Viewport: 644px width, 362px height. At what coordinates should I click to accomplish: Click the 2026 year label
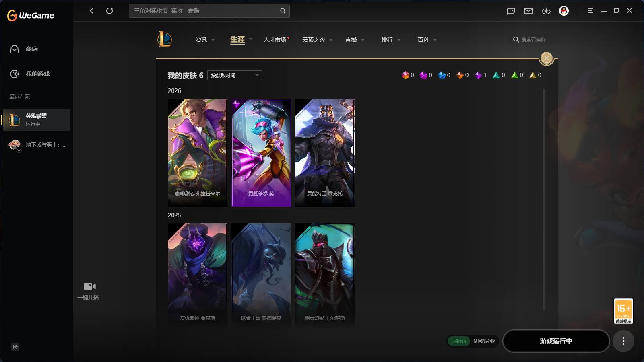click(174, 91)
